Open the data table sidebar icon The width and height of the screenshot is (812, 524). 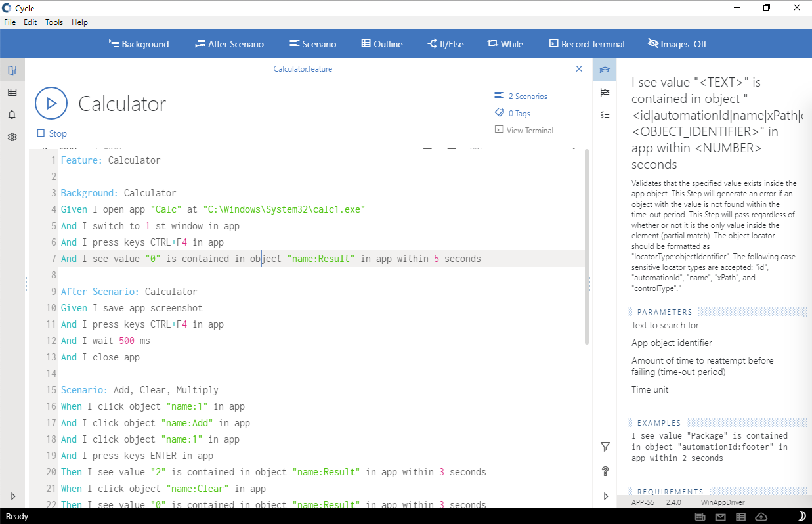tap(12, 93)
